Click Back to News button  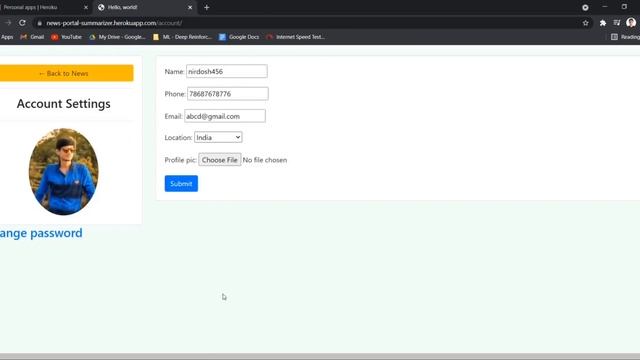coord(66,73)
